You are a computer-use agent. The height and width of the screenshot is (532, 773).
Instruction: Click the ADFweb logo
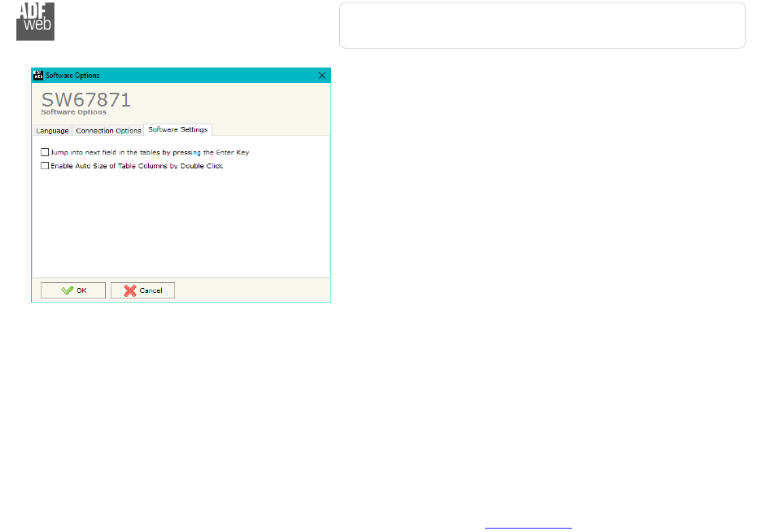click(x=35, y=20)
